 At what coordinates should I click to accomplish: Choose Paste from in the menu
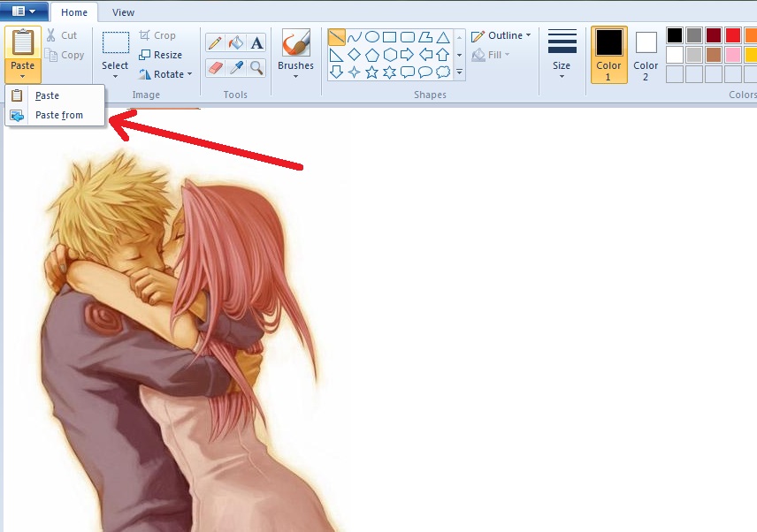57,115
